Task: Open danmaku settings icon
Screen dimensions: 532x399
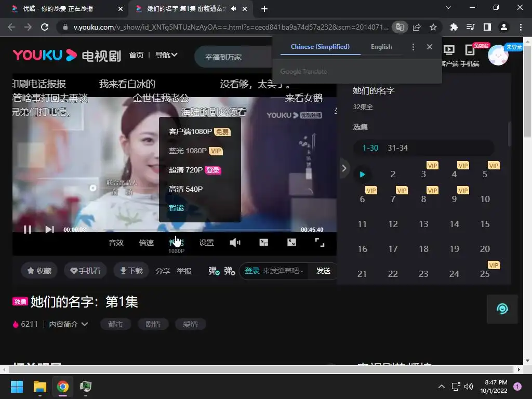Action: [x=229, y=271]
